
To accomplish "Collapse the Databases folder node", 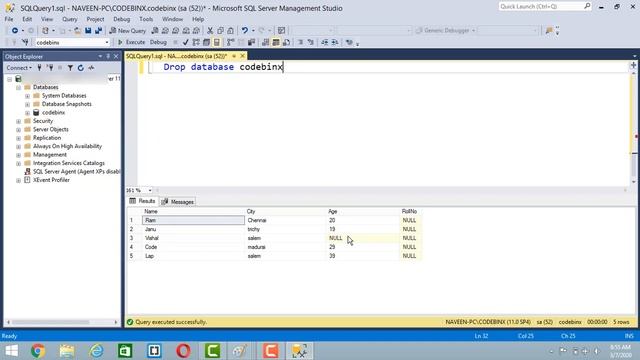I will pos(18,87).
